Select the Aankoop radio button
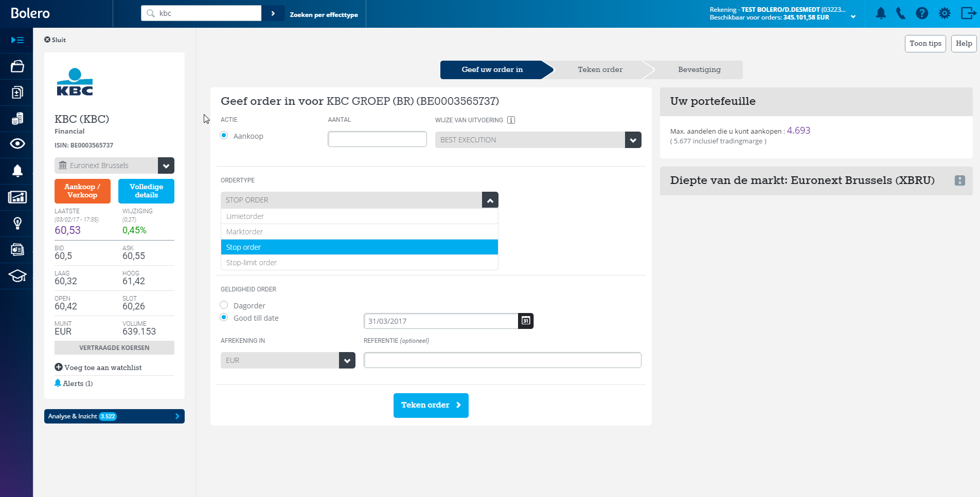This screenshot has width=980, height=497. (x=224, y=135)
